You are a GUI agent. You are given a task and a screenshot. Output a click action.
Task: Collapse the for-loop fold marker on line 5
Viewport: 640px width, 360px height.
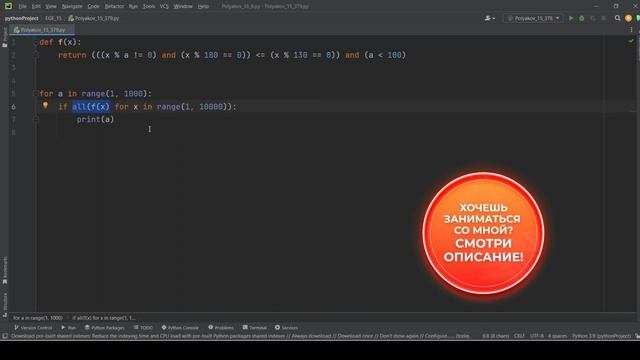(36, 93)
